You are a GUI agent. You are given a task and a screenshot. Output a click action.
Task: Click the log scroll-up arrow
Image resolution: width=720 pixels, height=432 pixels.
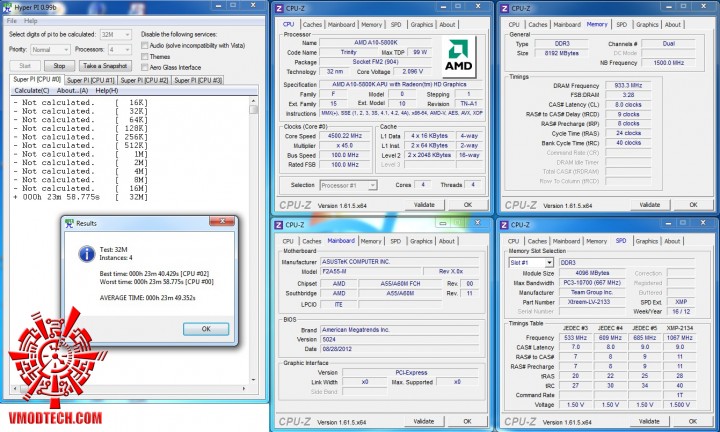click(x=253, y=101)
